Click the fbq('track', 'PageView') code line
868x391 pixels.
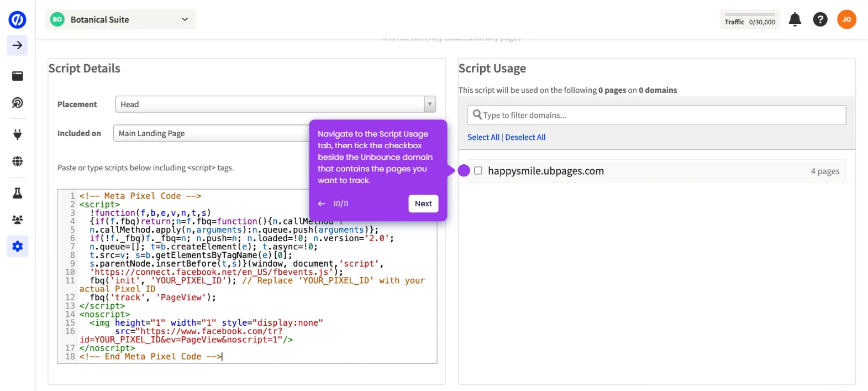pyautogui.click(x=153, y=298)
